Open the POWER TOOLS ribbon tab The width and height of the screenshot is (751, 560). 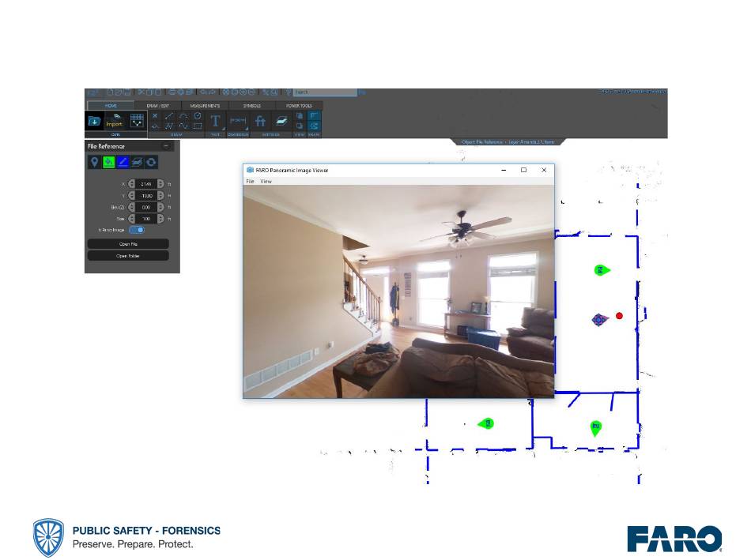298,105
